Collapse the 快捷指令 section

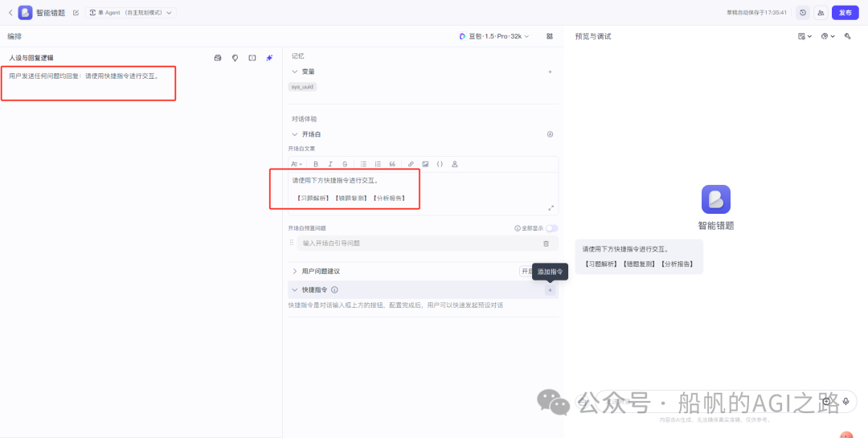295,289
